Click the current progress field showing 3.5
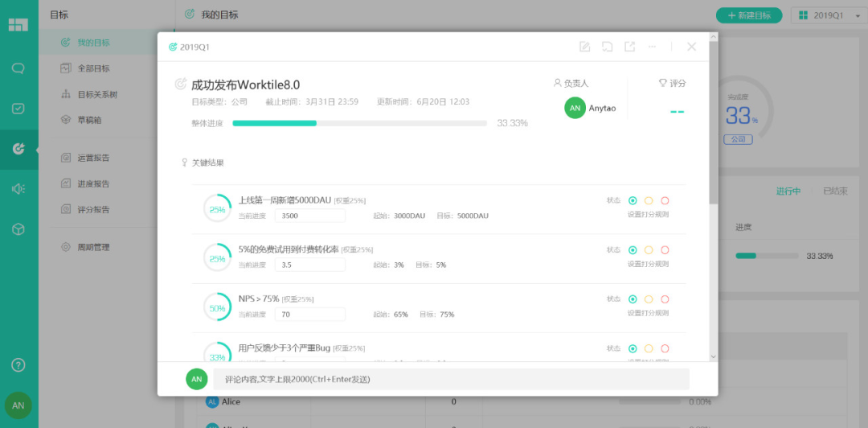 click(310, 265)
